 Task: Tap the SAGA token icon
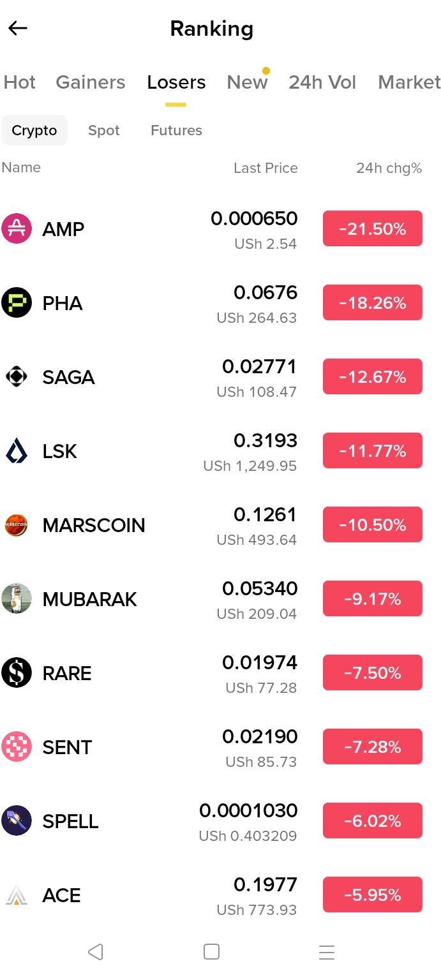tap(17, 376)
